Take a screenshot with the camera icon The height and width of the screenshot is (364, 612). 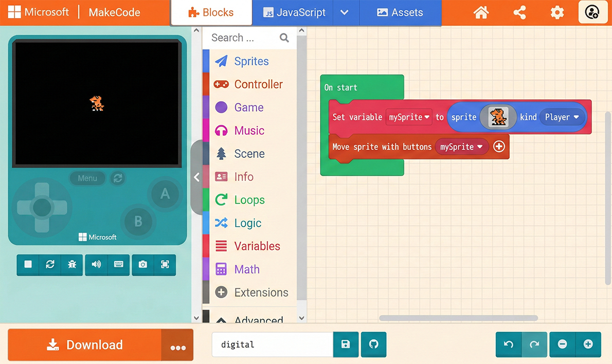143,264
